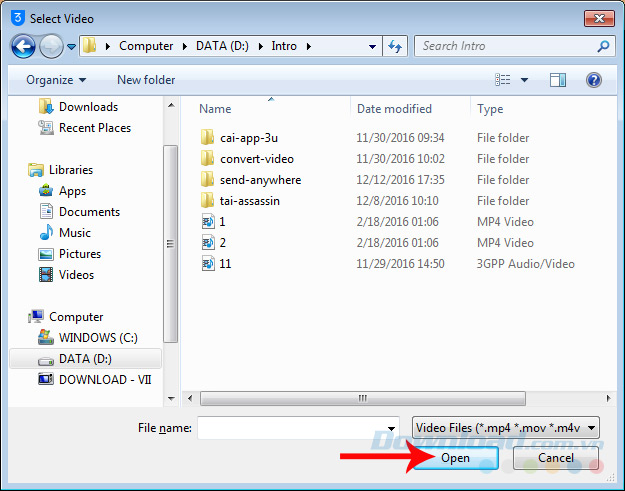Click the navigation pane scroll down arrow

coord(171,399)
